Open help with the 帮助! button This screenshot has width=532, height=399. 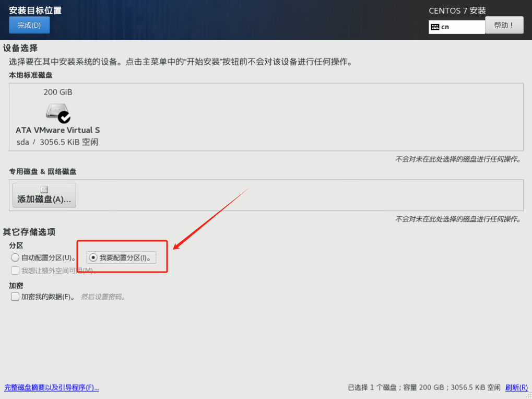click(504, 25)
